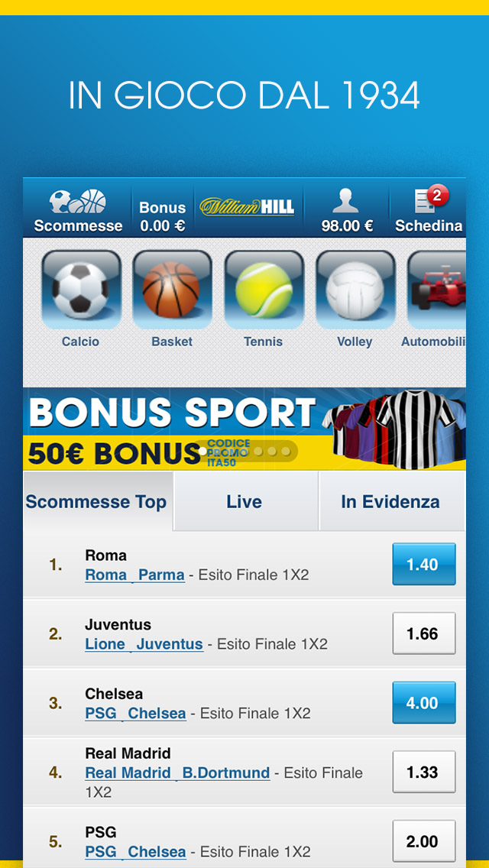Choose the Tennis ball icon

[264, 290]
